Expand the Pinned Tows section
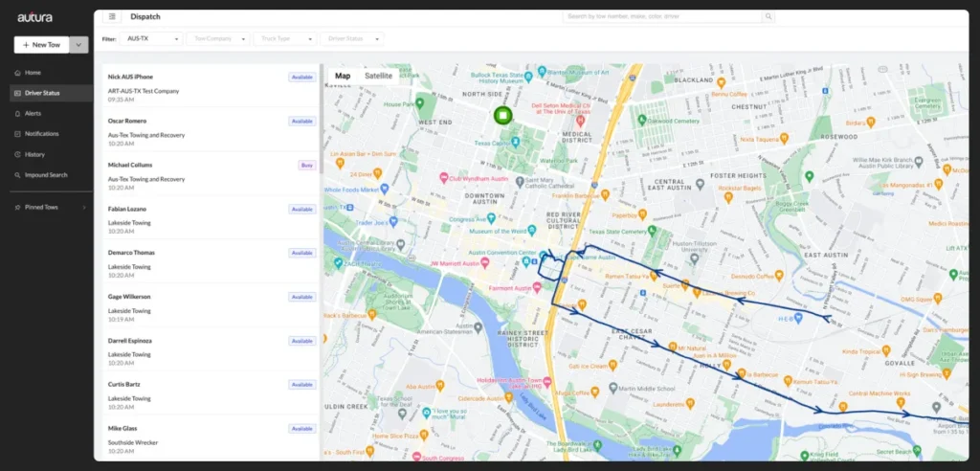 point(84,207)
